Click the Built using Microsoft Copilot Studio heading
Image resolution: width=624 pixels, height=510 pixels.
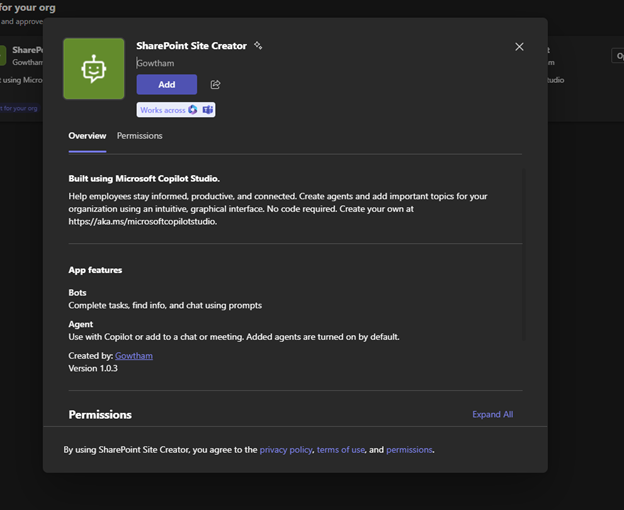pos(144,179)
